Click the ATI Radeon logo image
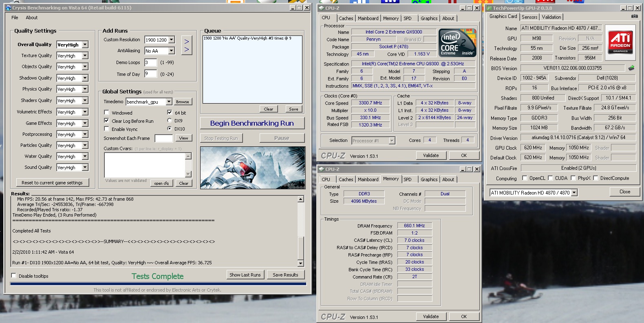The height and width of the screenshot is (323, 644). tap(620, 42)
